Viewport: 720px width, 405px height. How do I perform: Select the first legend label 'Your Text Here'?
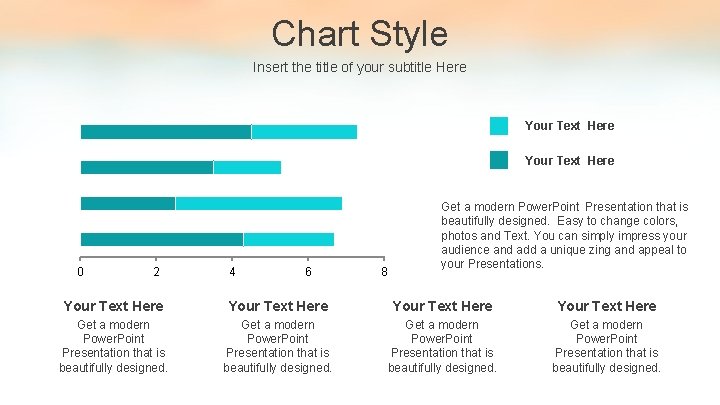(x=569, y=126)
